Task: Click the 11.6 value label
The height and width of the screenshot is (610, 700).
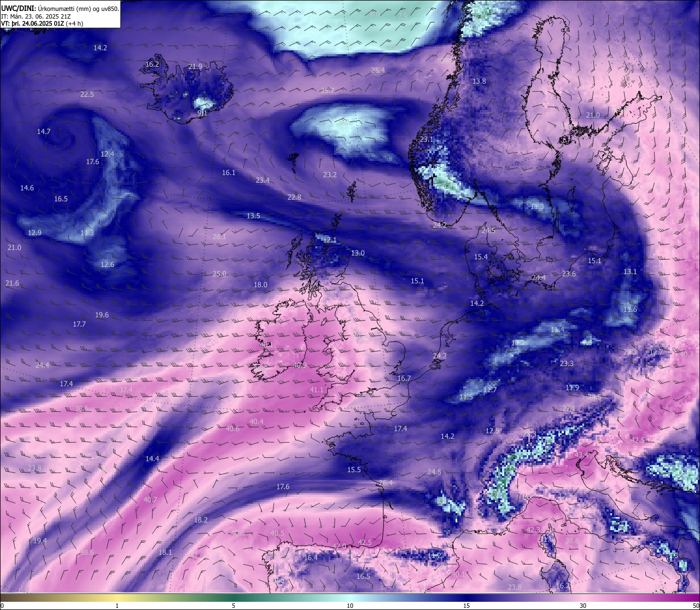Action: (630, 310)
